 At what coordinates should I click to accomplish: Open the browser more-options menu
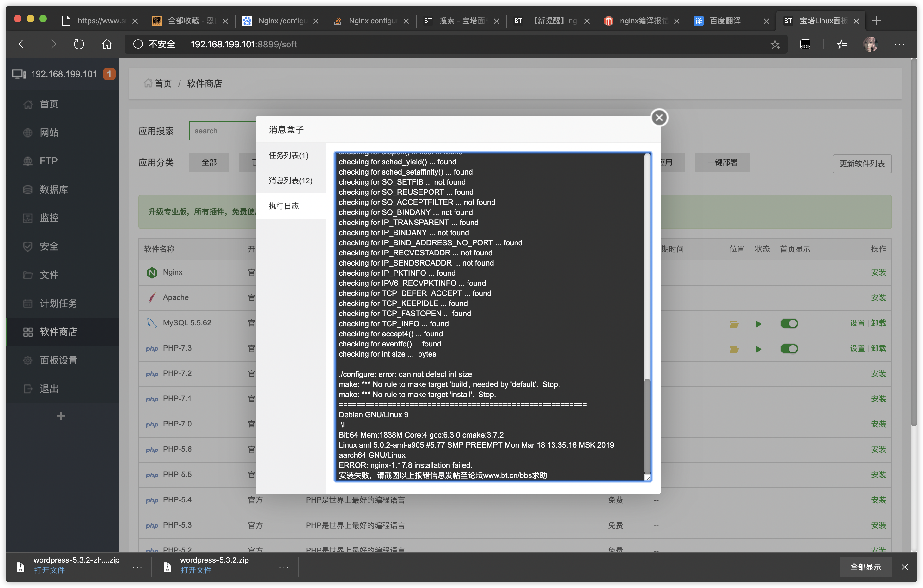[x=900, y=44]
